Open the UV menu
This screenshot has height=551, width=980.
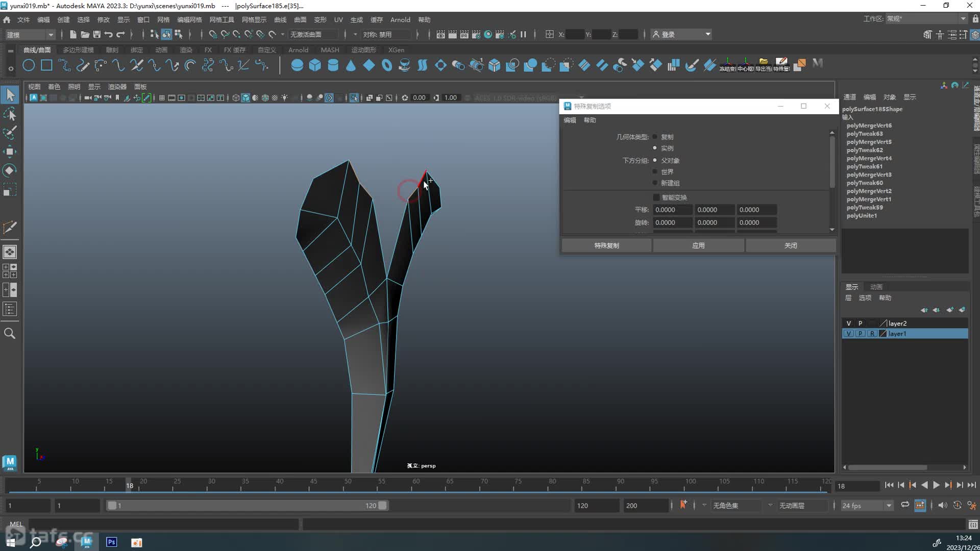point(338,19)
